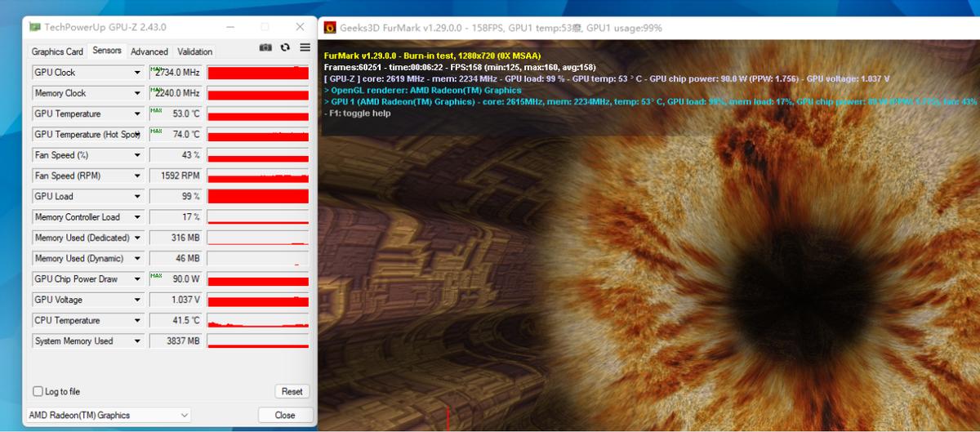This screenshot has height=432, width=980.
Task: Open the GPU-Z hamburger menu icon
Action: click(305, 48)
